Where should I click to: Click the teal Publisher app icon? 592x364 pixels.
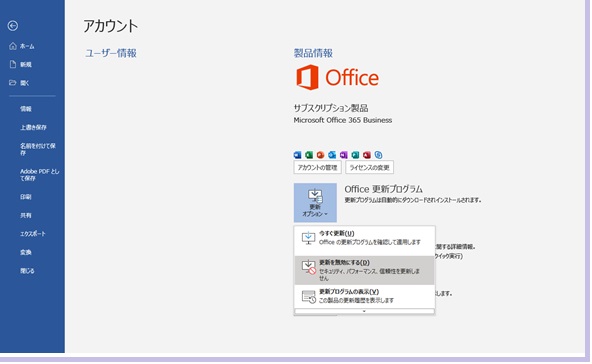(355, 155)
